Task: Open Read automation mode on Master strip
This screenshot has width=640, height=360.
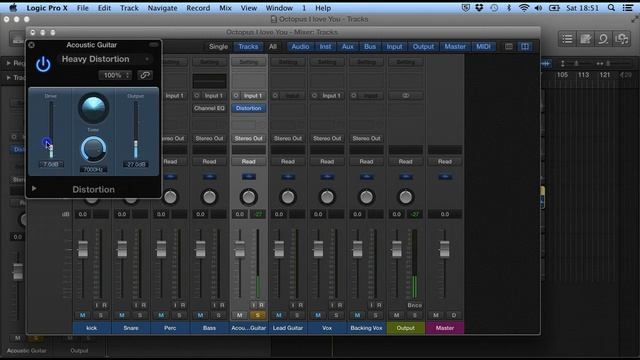Action: pos(445,162)
